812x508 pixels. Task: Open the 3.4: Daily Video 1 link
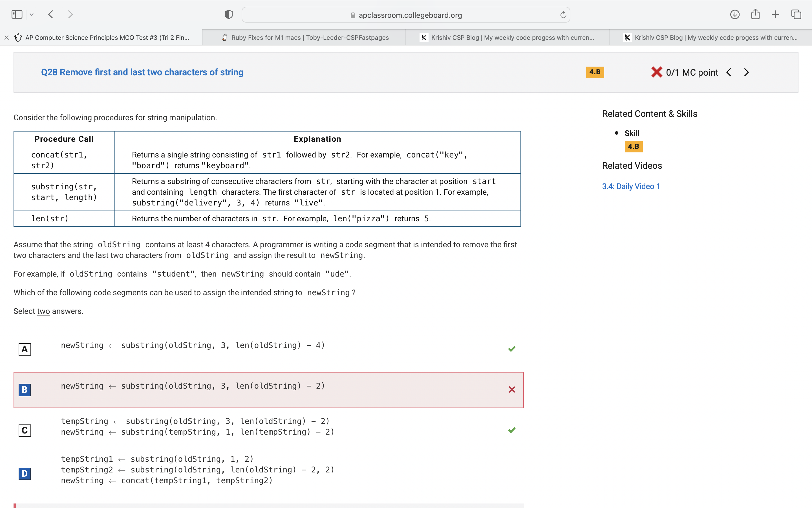click(631, 186)
